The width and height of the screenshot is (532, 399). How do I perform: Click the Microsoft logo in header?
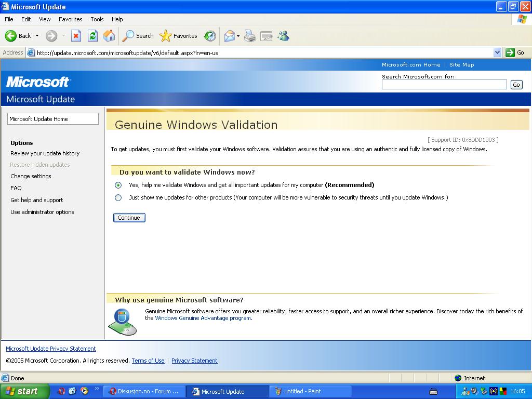[x=38, y=82]
